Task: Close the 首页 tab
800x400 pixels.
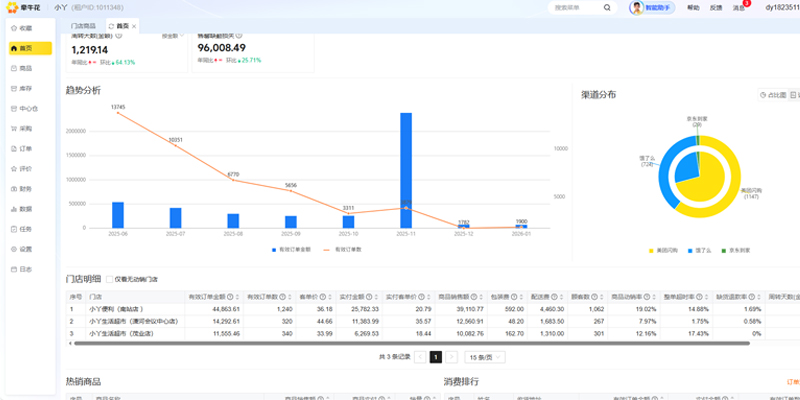Action: [x=136, y=24]
